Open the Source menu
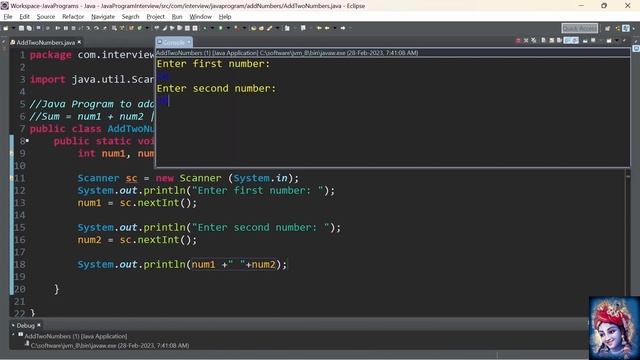 click(x=46, y=17)
